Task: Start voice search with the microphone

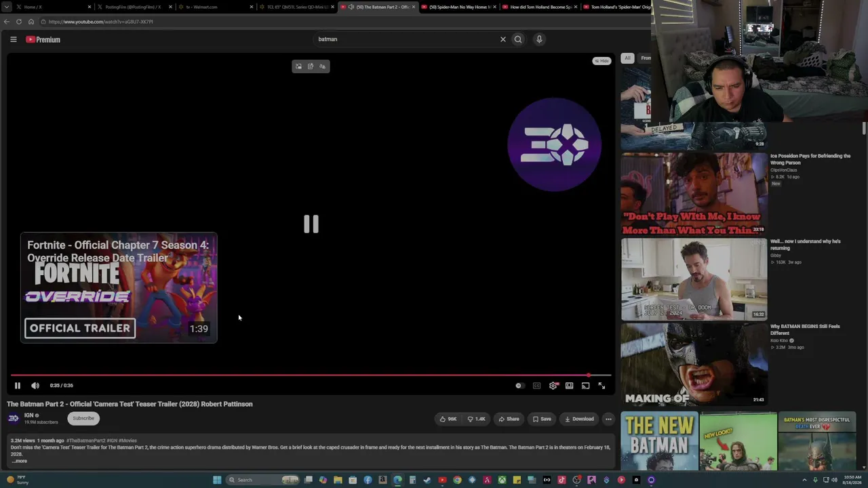Action: coord(539,39)
